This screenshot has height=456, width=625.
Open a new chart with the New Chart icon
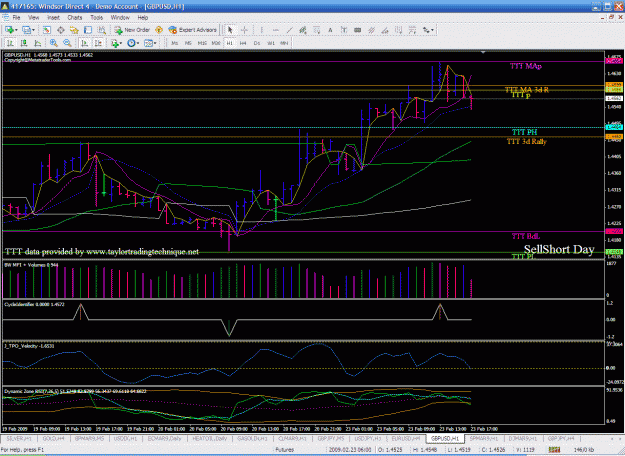pos(9,30)
